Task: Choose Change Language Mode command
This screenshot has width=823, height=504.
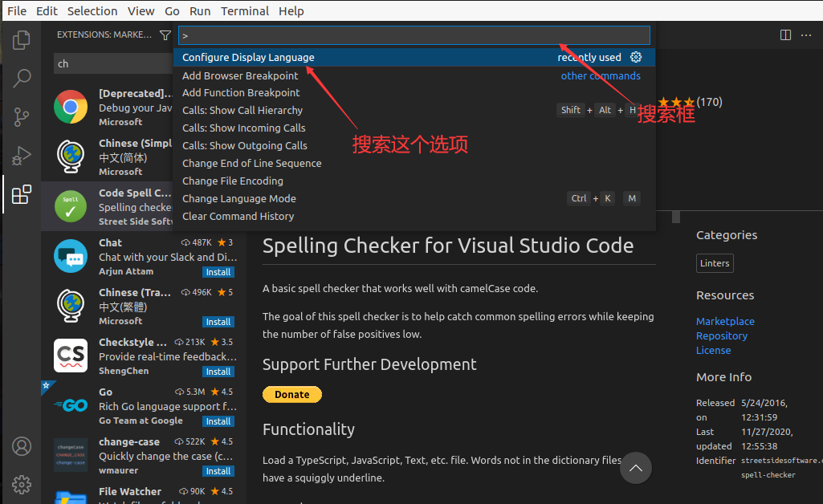Action: [x=414, y=199]
